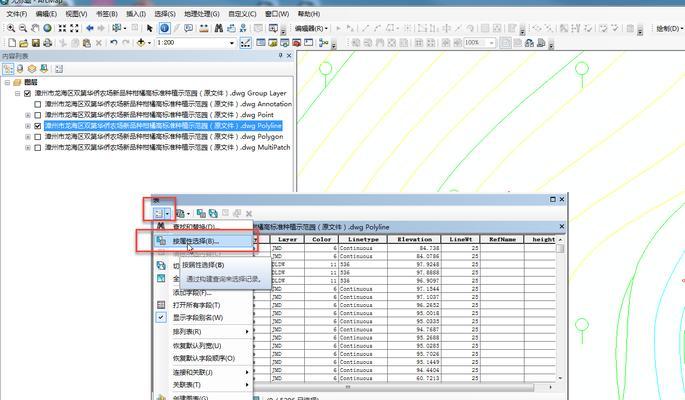Viewport: 685px width, 400px height.
Task: Open 排列表(R) submenu
Action: (x=203, y=332)
